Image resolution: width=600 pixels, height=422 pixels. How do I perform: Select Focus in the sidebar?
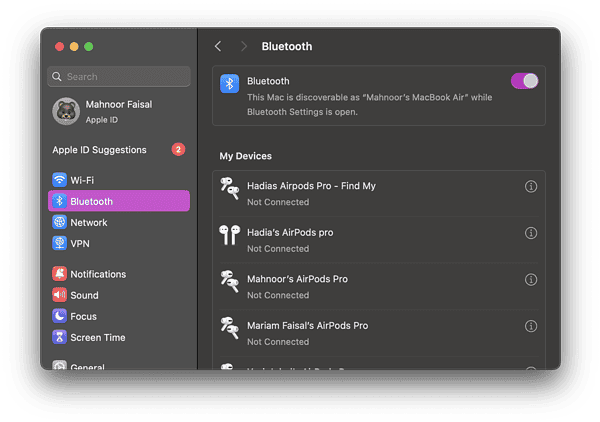coord(83,316)
